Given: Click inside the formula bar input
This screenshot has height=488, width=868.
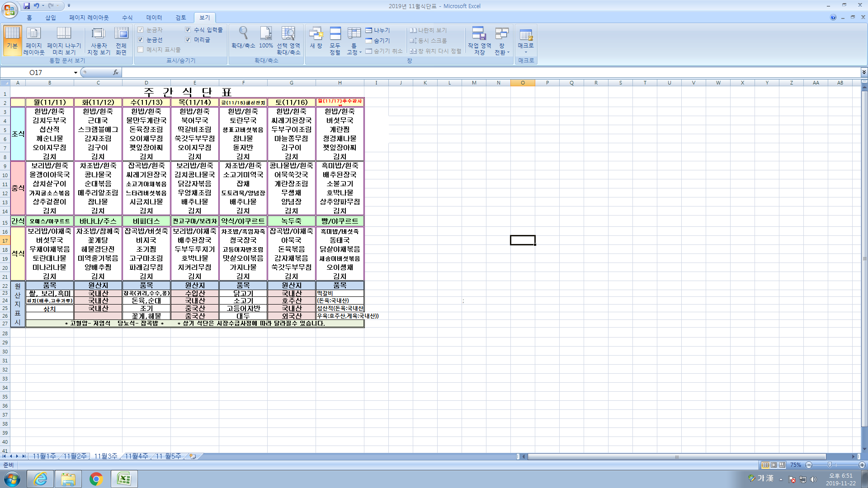Looking at the screenshot, I should pyautogui.click(x=452, y=73).
